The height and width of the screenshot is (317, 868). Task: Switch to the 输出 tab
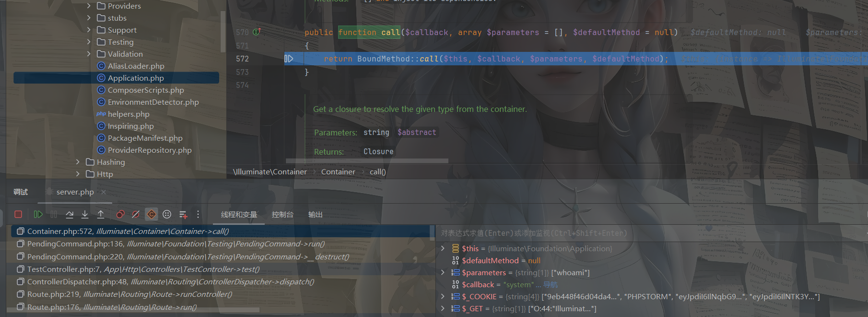point(315,215)
